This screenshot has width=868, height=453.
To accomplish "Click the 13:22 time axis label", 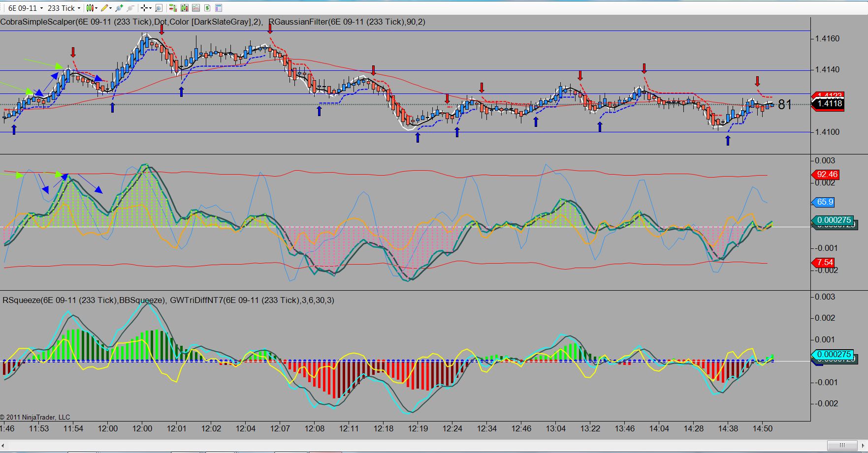I will pos(590,428).
